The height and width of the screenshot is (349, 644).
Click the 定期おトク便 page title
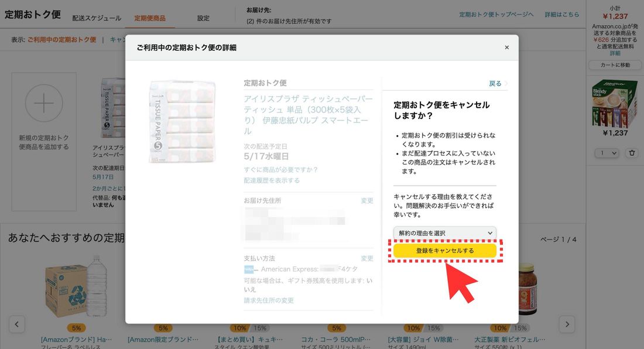click(x=33, y=15)
